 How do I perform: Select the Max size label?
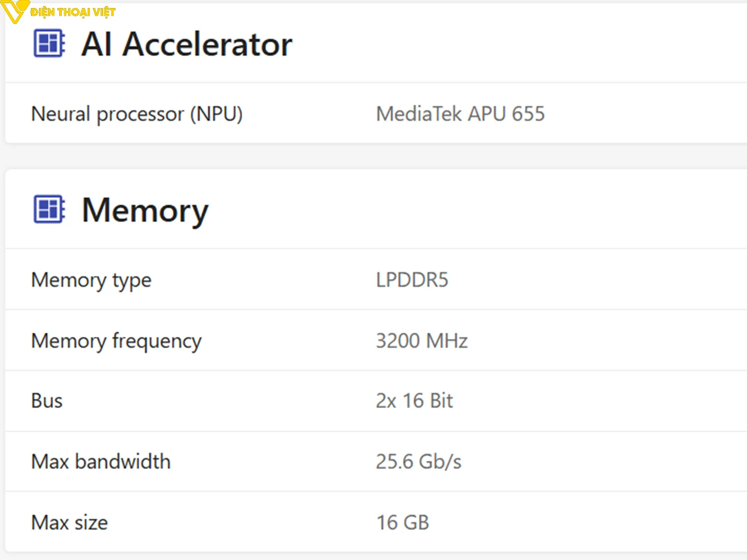click(69, 523)
